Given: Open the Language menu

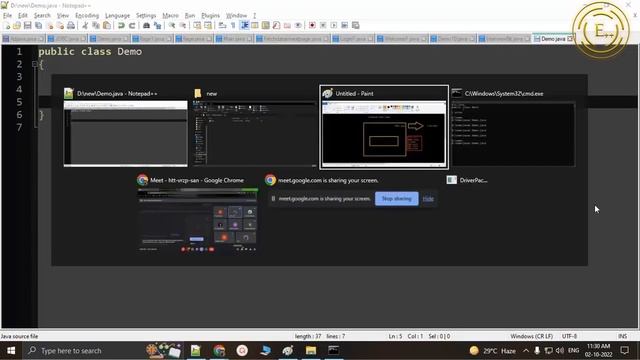Looking at the screenshot, I should point(118,16).
